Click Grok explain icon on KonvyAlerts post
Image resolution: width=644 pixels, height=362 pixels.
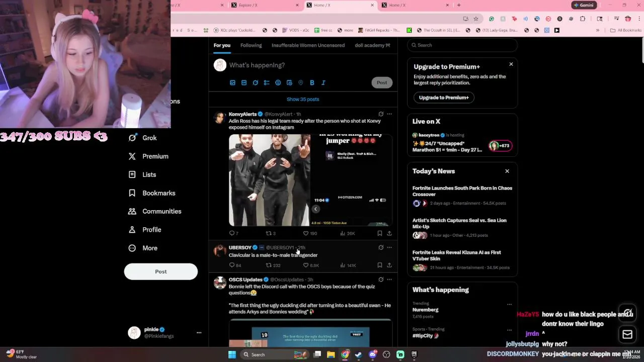click(x=381, y=114)
